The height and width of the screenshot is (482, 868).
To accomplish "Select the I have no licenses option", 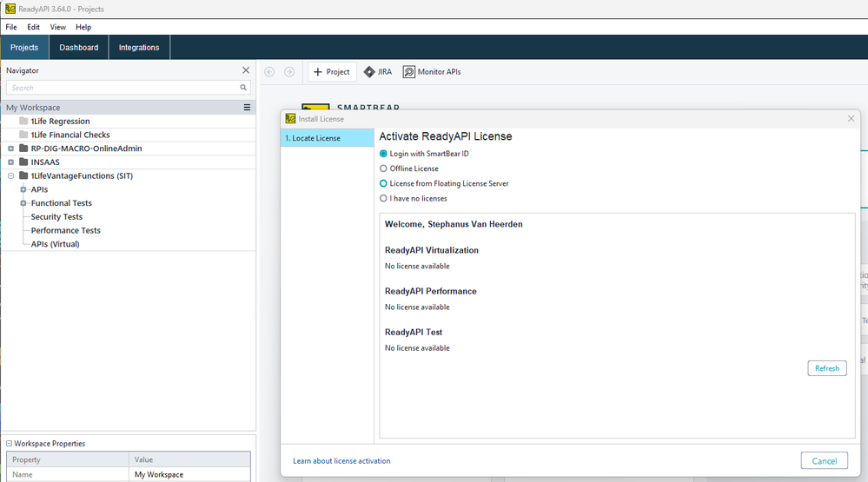I will point(383,198).
